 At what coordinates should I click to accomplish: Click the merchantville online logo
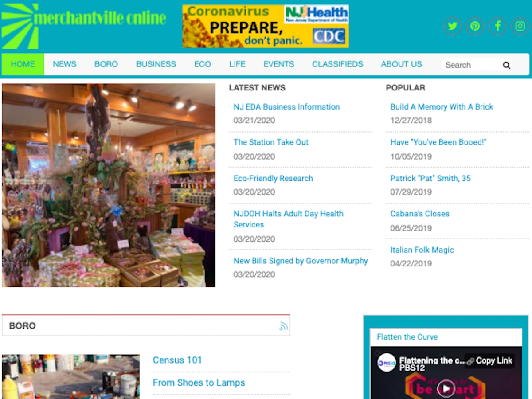click(84, 26)
